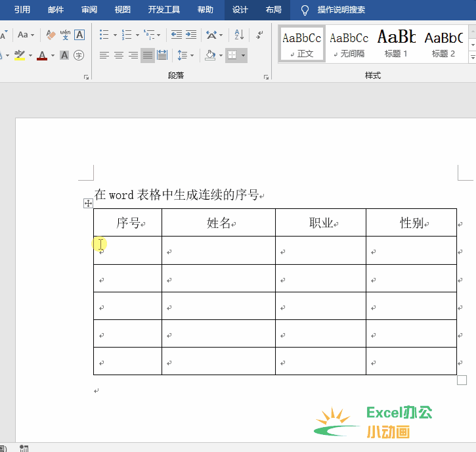Apply the 标题 1 style

pyautogui.click(x=396, y=44)
